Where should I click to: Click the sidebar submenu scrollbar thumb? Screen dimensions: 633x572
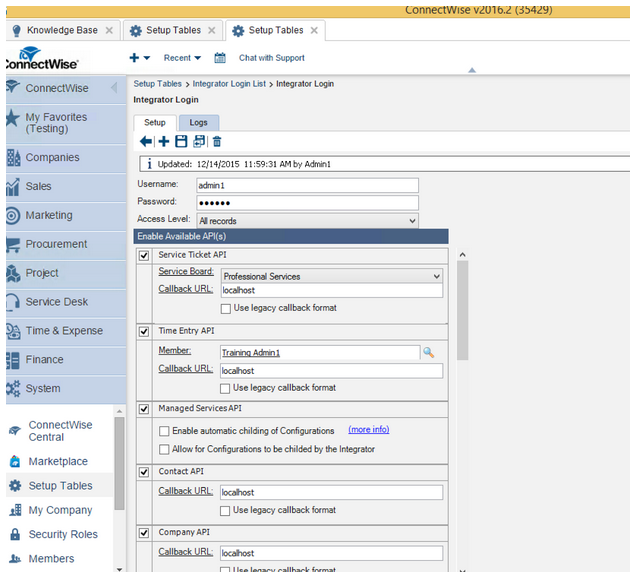pos(119,463)
